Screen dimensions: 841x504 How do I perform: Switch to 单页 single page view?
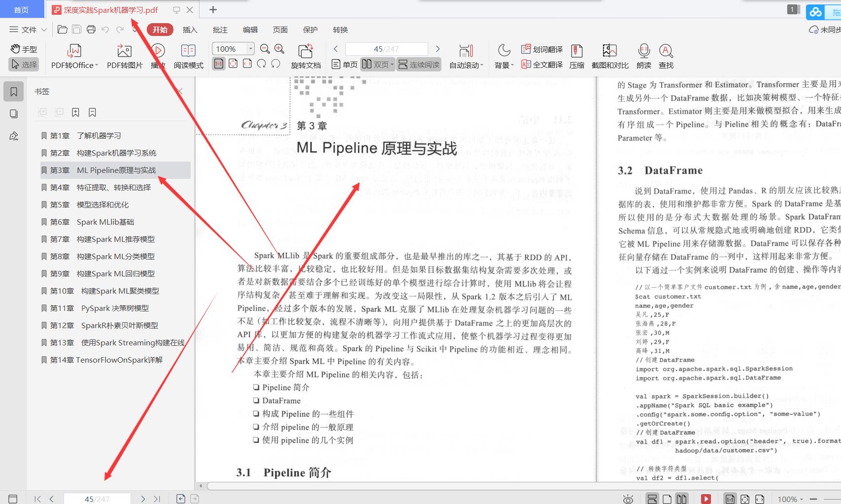click(344, 65)
